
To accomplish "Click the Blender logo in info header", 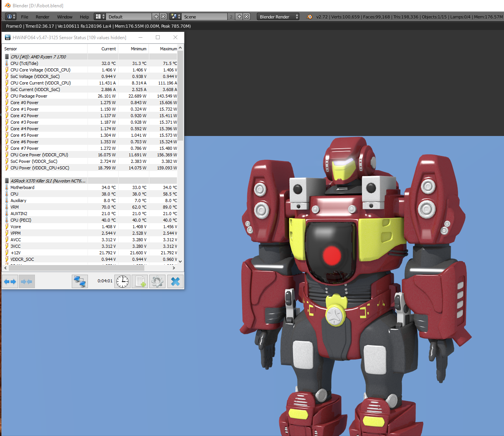I will (309, 17).
